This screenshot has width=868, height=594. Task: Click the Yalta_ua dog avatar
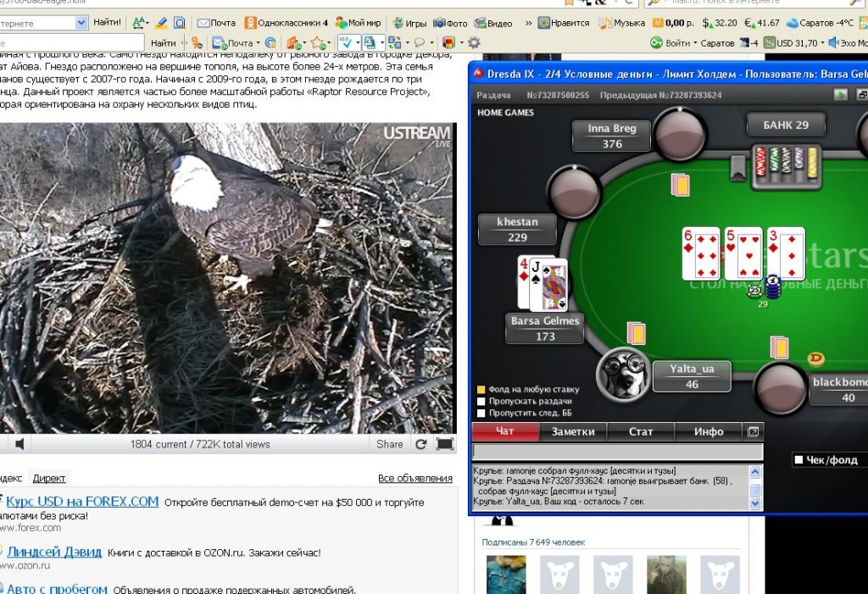click(x=623, y=374)
